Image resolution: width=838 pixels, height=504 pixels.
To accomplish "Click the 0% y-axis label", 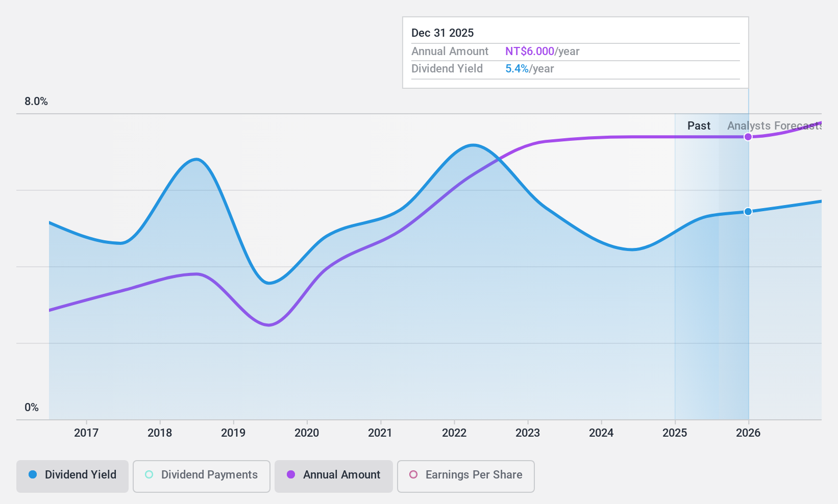I will pos(32,407).
